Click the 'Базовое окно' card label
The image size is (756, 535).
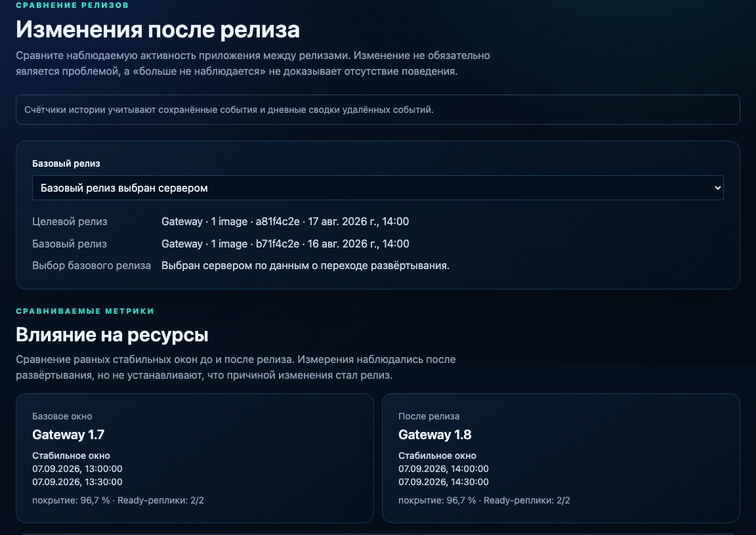click(62, 416)
